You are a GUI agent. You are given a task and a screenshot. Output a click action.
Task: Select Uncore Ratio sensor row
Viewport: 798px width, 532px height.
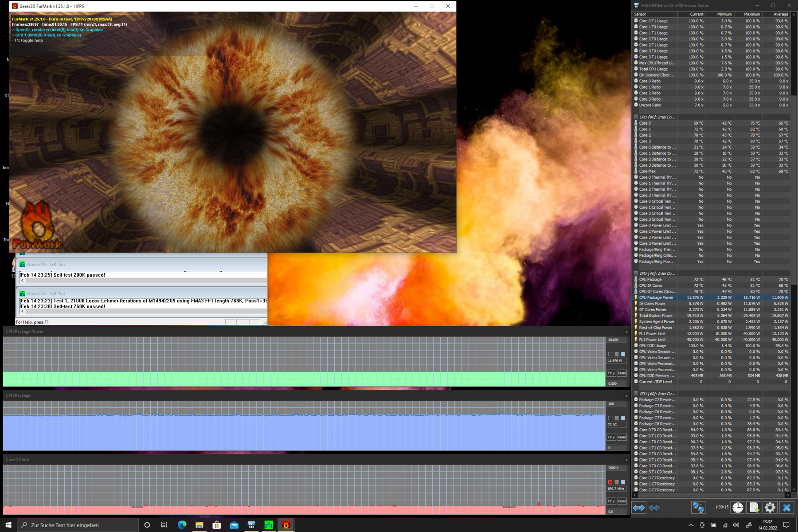click(x=711, y=105)
